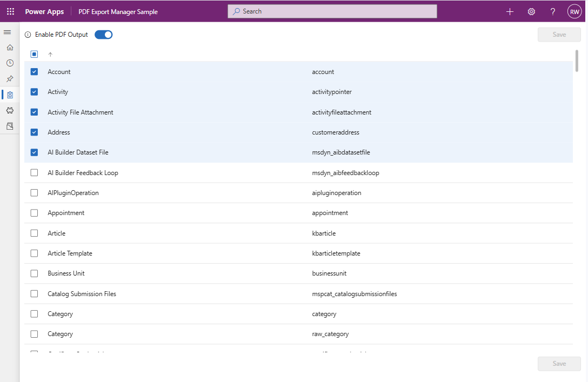Click AI Builder Dataset File name

click(x=78, y=152)
